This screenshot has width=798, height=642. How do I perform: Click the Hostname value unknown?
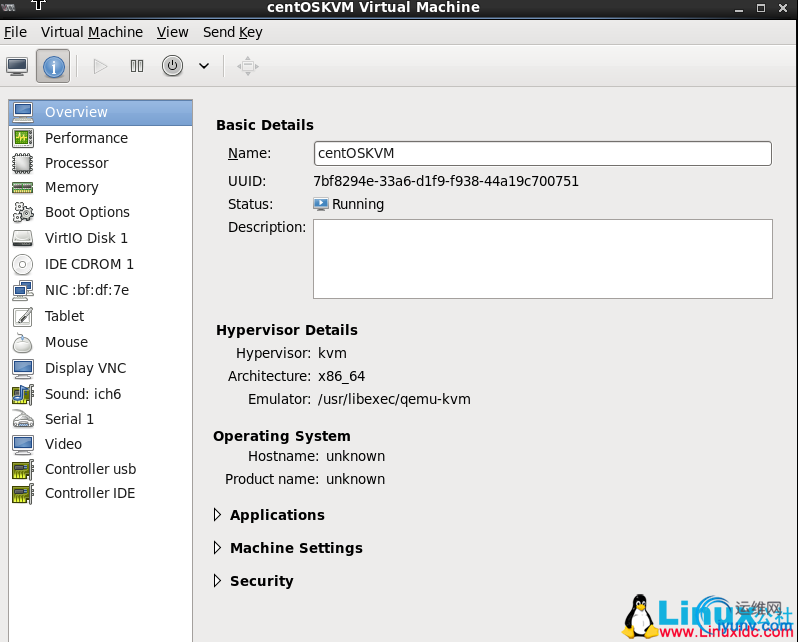(355, 456)
